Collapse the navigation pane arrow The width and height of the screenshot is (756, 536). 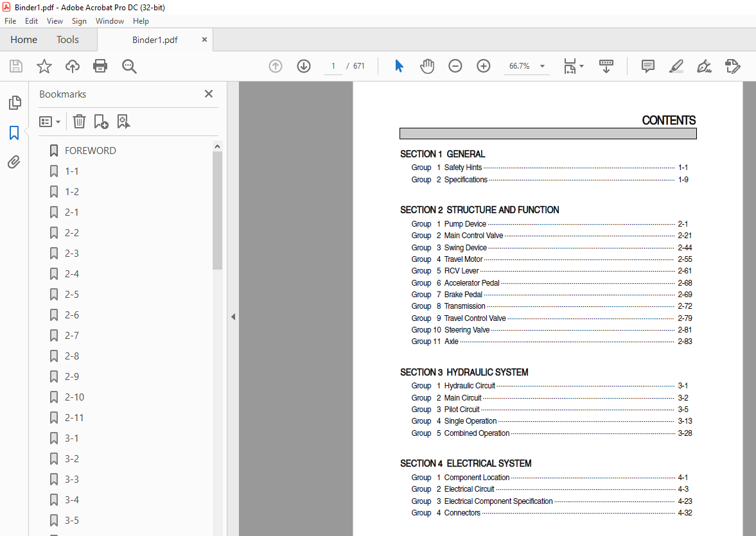tap(233, 316)
